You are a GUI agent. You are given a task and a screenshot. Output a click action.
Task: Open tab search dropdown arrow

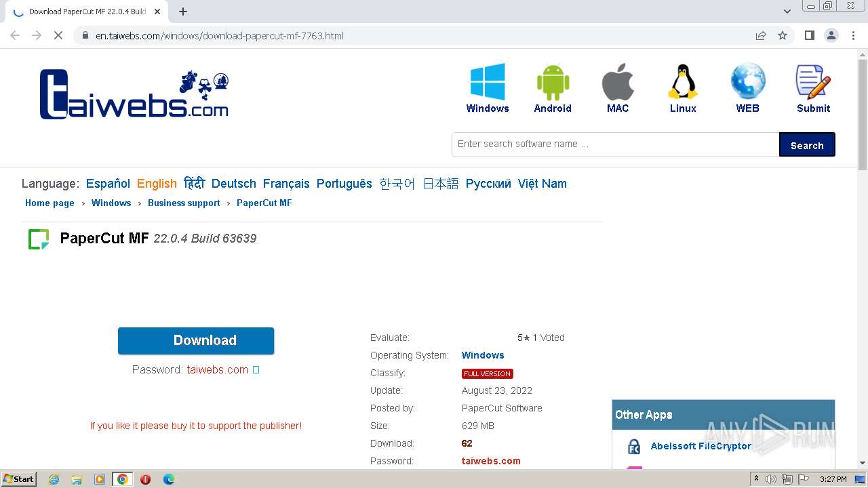click(x=787, y=12)
